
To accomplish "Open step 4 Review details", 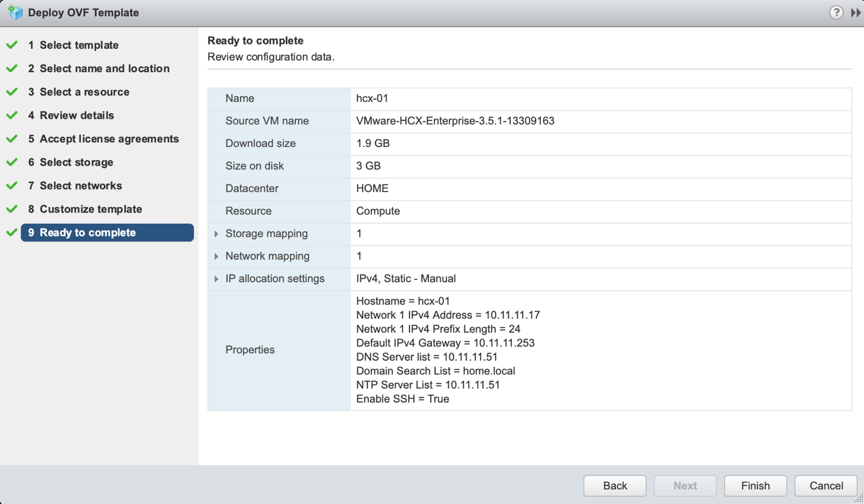I will coord(76,115).
